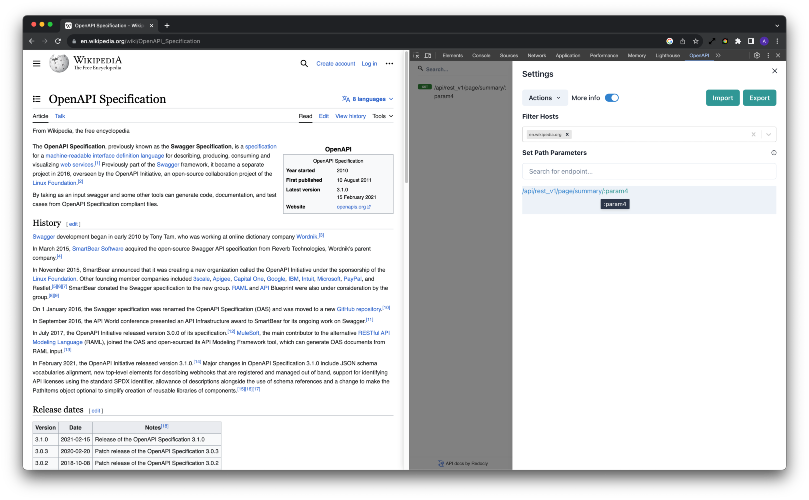Switch to the Application tab
The image size is (809, 500).
point(568,55)
